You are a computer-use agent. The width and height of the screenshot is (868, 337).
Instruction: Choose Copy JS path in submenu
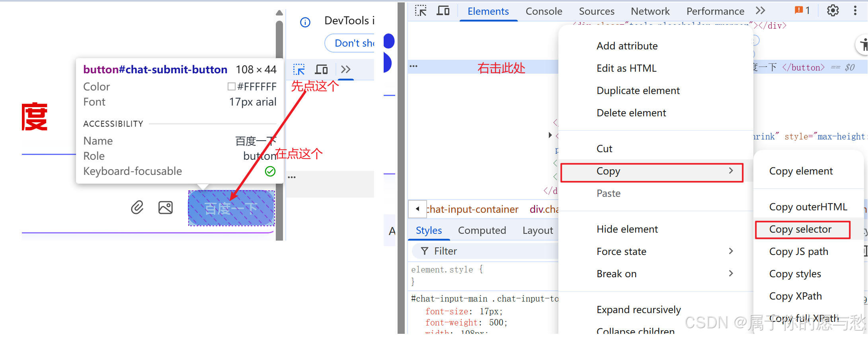point(798,251)
